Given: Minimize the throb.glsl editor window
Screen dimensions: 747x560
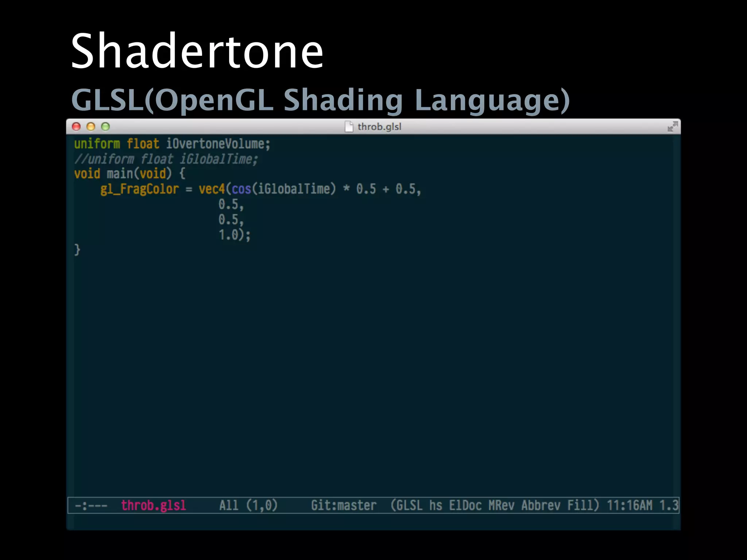Looking at the screenshot, I should pyautogui.click(x=91, y=127).
